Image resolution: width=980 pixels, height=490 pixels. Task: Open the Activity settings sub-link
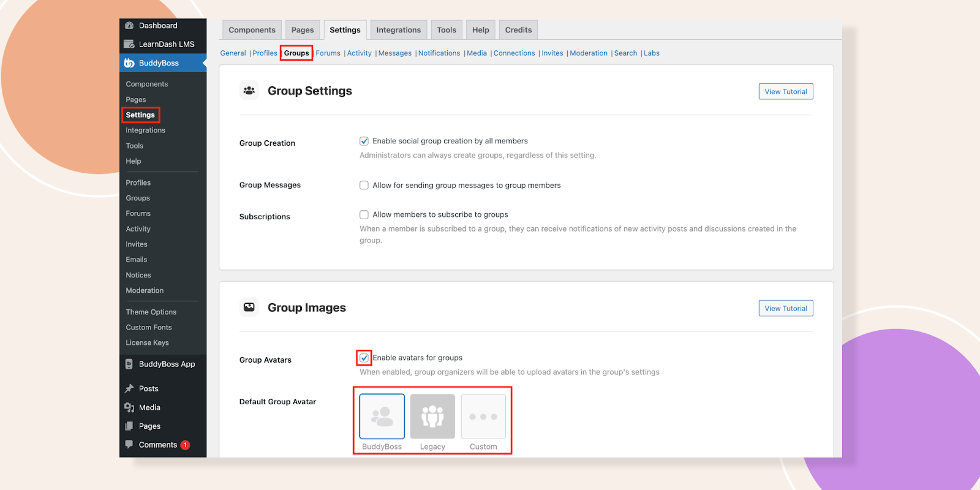[x=360, y=53]
